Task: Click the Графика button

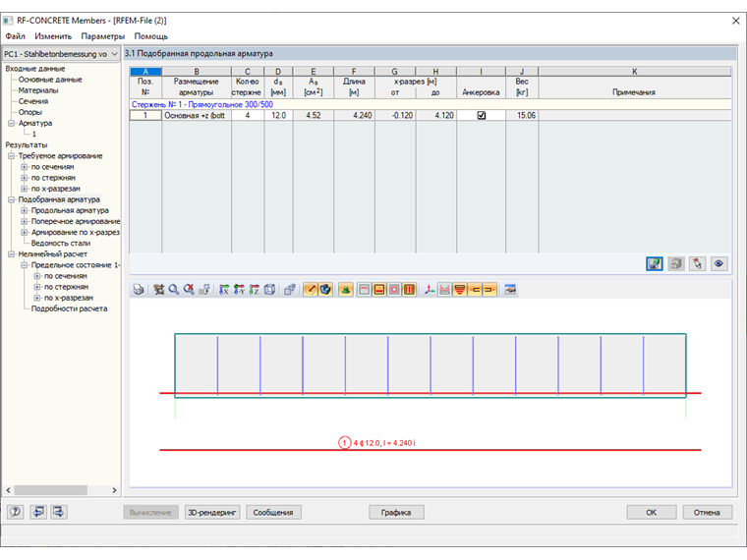Action: click(396, 513)
